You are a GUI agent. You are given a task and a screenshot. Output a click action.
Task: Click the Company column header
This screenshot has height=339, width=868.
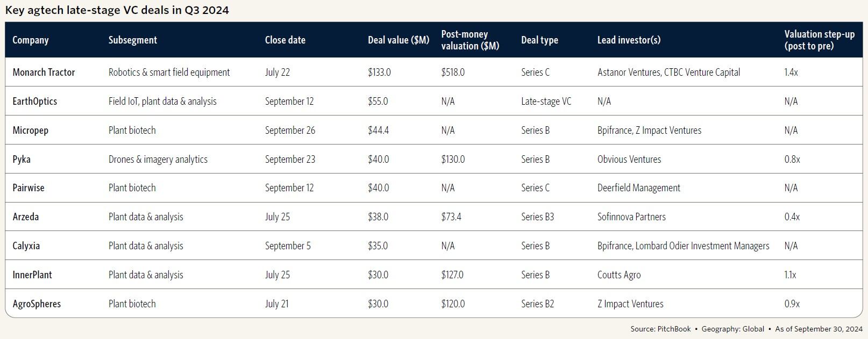click(x=31, y=40)
